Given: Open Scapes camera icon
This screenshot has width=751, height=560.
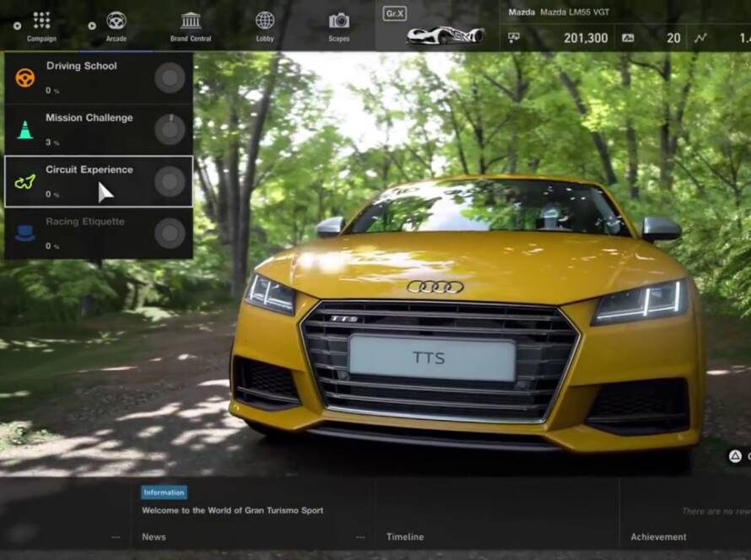Looking at the screenshot, I should [339, 21].
